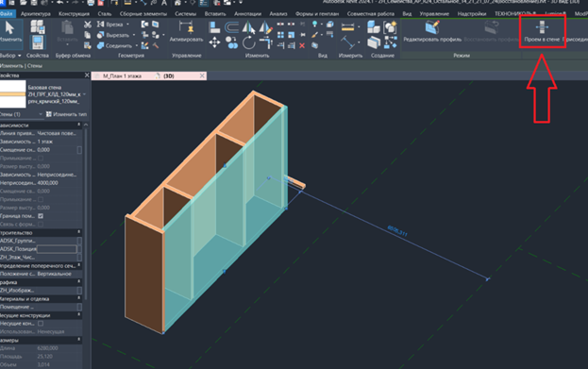
Task: Open the Стены (1) filter dropdown
Action: (x=41, y=114)
